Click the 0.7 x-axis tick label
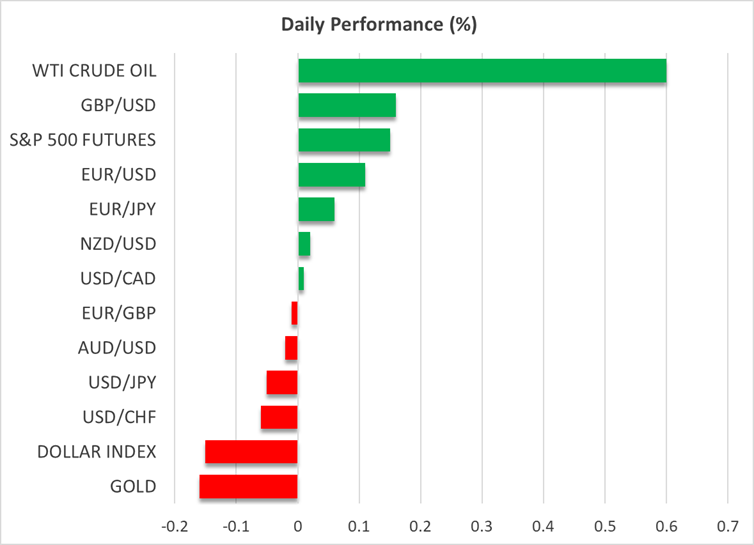This screenshot has width=754, height=545. (728, 525)
